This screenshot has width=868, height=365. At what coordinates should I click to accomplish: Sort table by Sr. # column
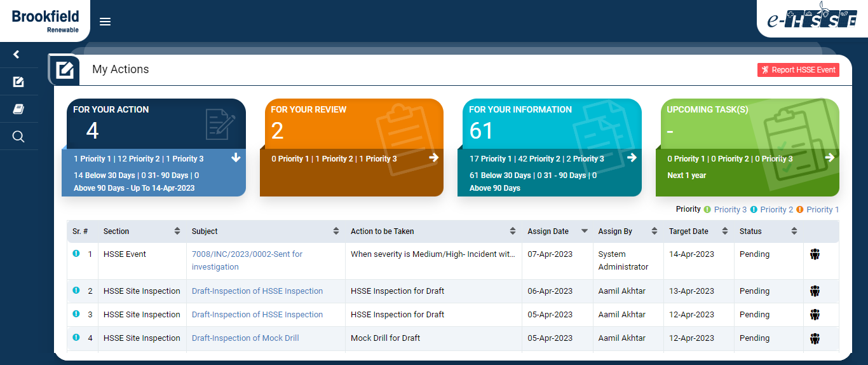83,231
